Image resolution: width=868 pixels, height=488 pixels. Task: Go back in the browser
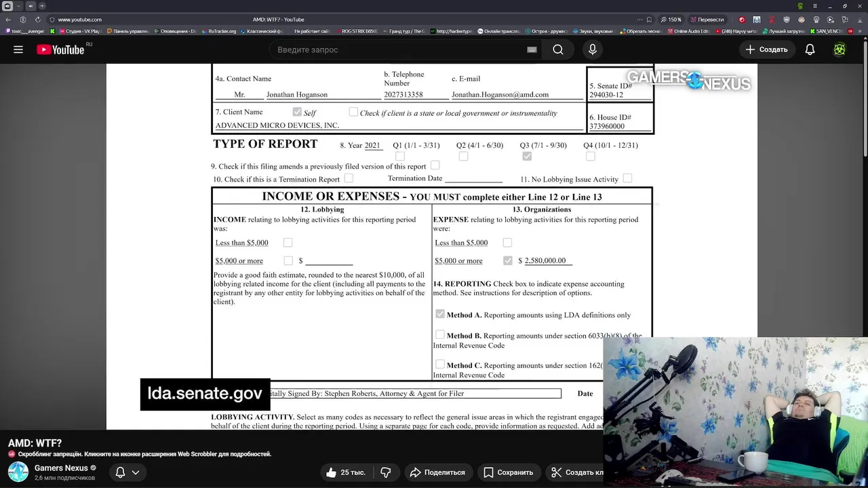point(8,20)
